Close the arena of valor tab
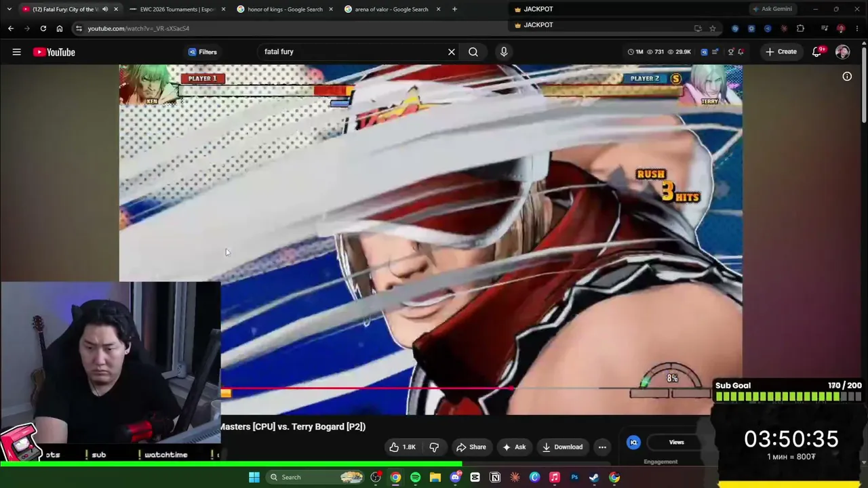This screenshot has height=488, width=868. pyautogui.click(x=438, y=9)
